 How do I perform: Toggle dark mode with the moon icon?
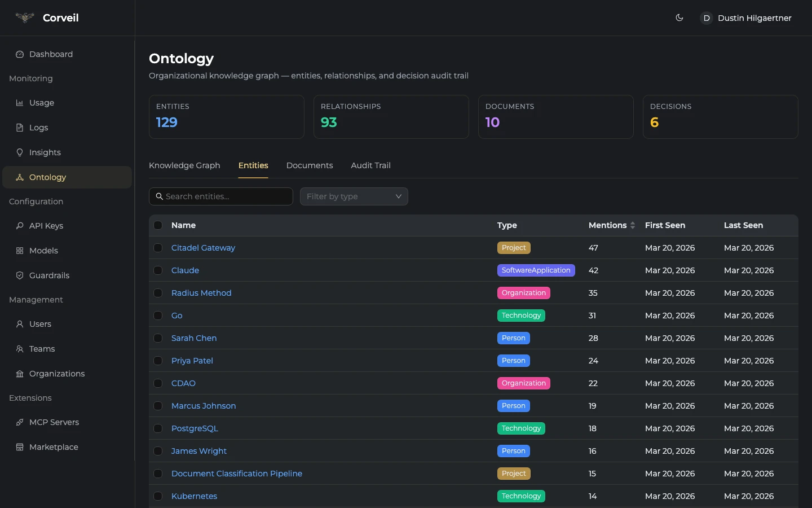(679, 17)
